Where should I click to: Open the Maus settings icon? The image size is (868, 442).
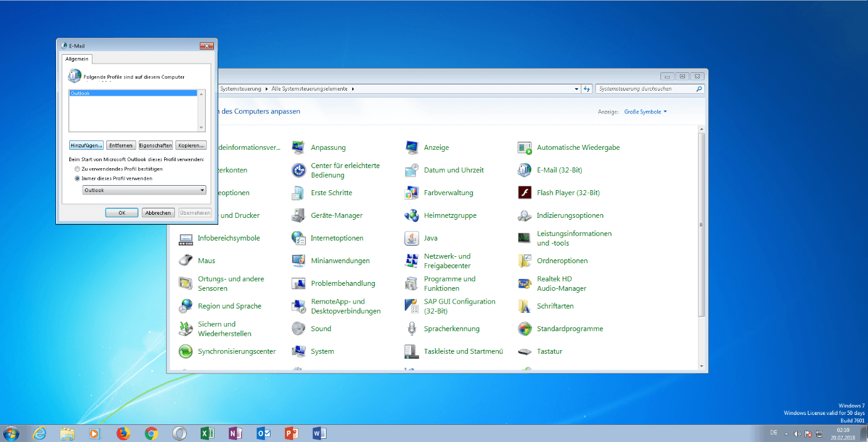(186, 261)
